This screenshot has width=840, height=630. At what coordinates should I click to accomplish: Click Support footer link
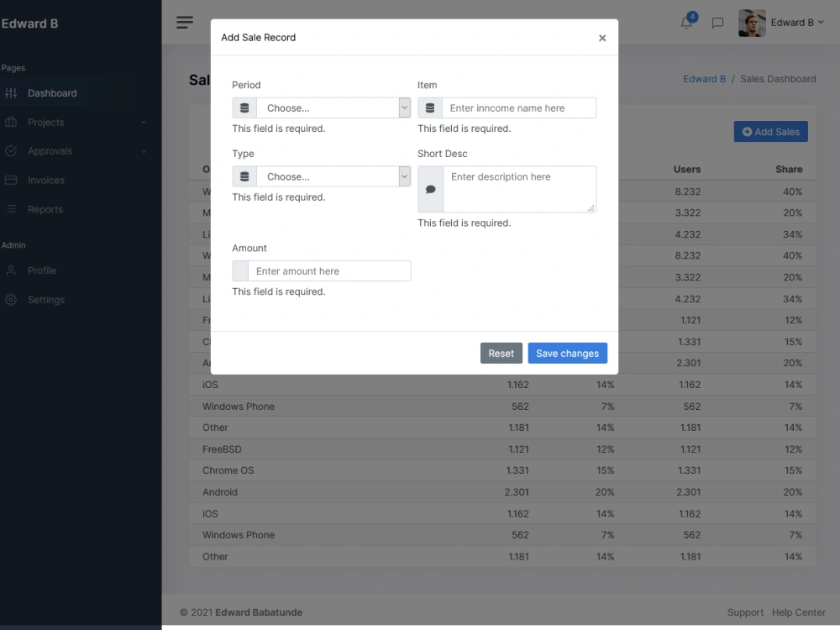tap(745, 612)
